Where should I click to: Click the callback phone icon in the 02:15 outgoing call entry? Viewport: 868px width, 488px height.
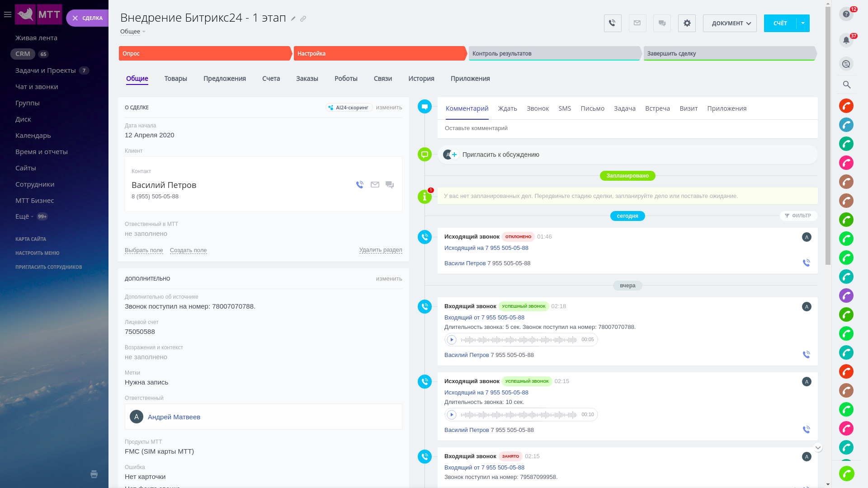[807, 430]
